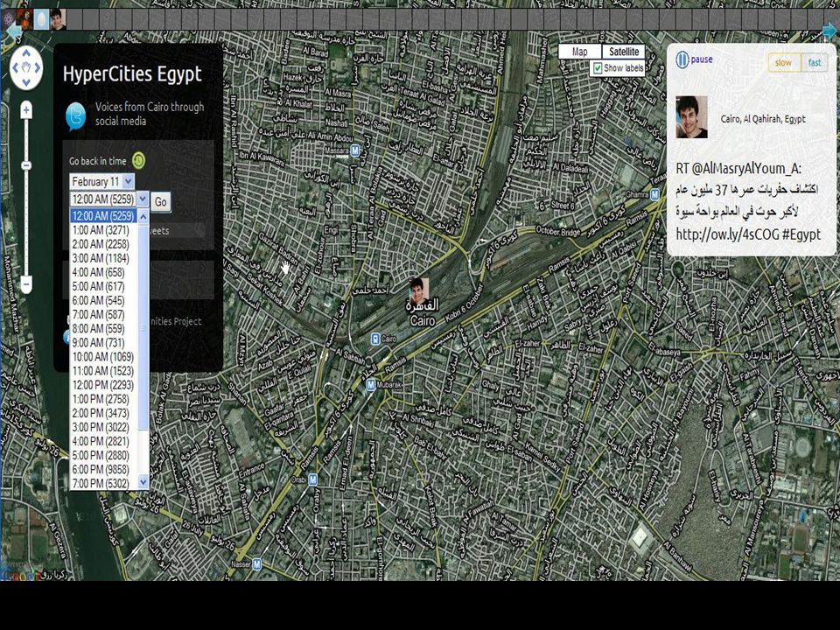Choose 6:00 AM (545) option
Viewport: 840px width, 630px height.
[x=103, y=300]
